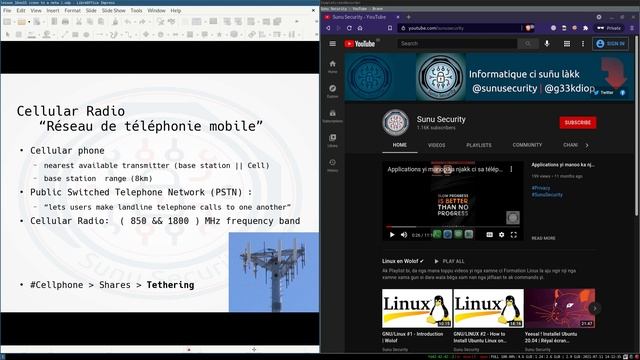Viewport: 640px width, 360px height.
Task: Open the Window menu in Impress
Action: point(156,10)
